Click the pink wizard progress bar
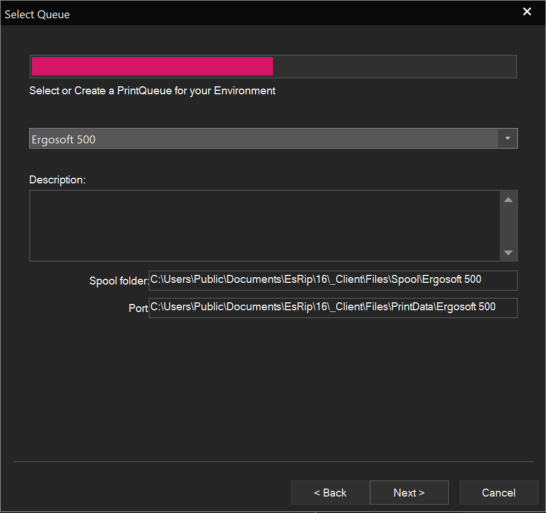This screenshot has height=513, width=546. coord(273,67)
